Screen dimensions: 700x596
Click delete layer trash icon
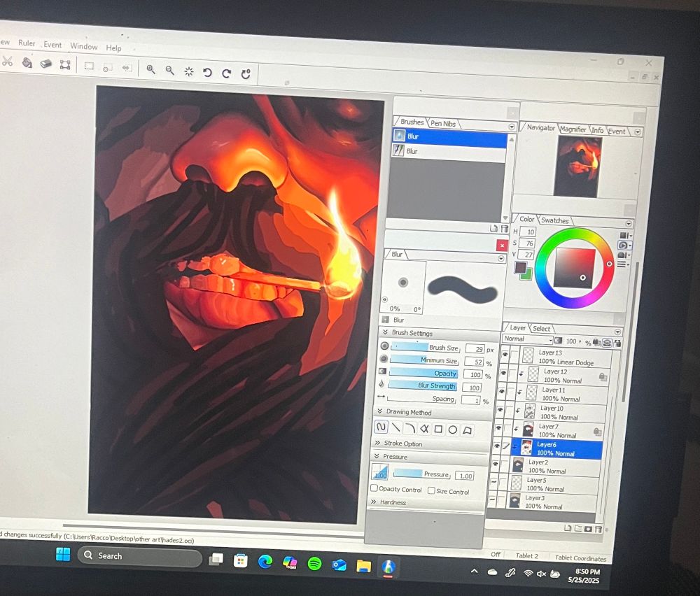[x=598, y=530]
